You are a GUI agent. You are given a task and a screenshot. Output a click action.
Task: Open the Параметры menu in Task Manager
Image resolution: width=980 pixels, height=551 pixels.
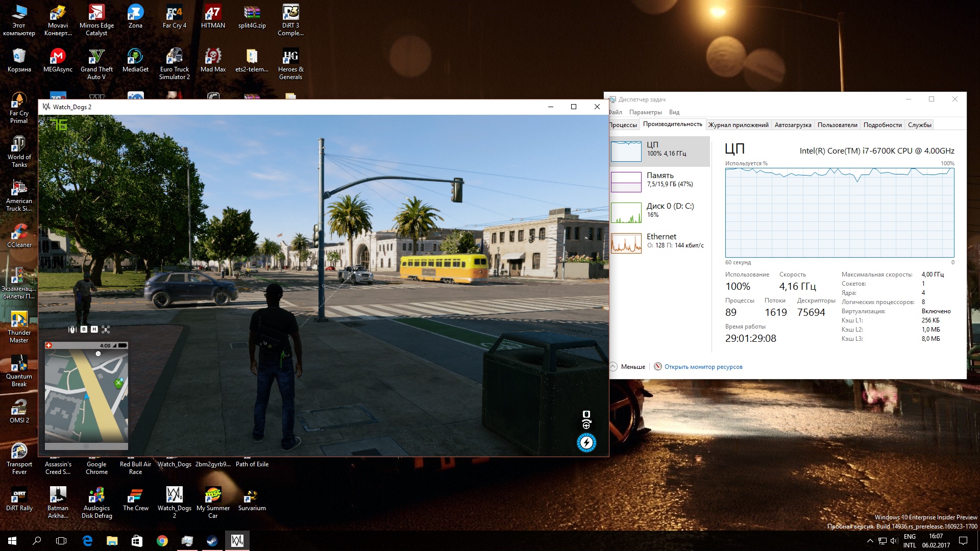[x=645, y=112]
